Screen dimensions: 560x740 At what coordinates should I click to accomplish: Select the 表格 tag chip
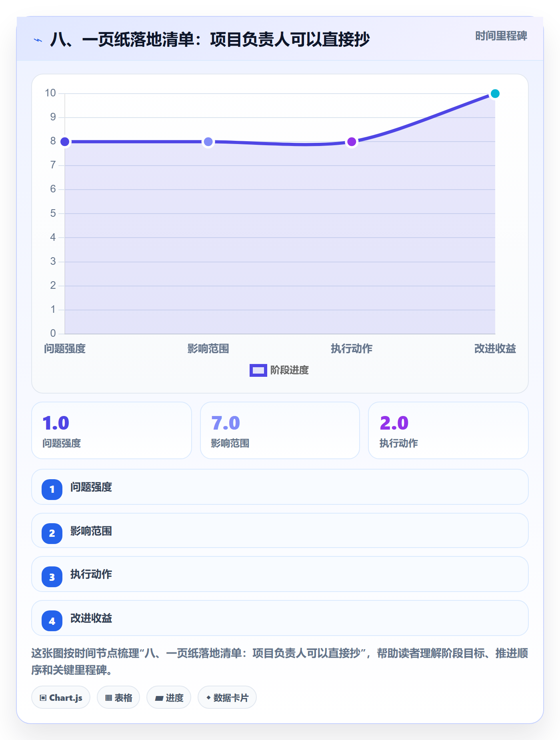(118, 697)
